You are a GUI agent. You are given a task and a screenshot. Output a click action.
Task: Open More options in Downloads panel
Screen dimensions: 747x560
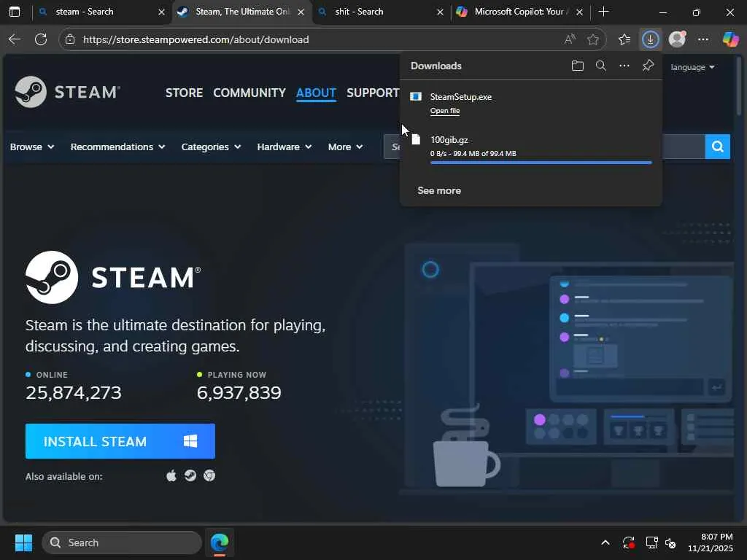pyautogui.click(x=624, y=66)
